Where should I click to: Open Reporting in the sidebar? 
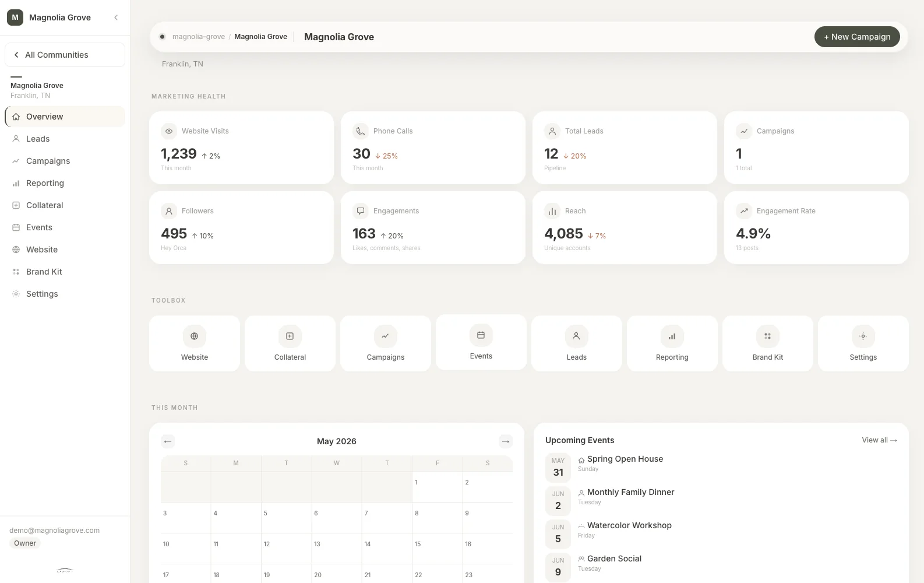pos(65,183)
